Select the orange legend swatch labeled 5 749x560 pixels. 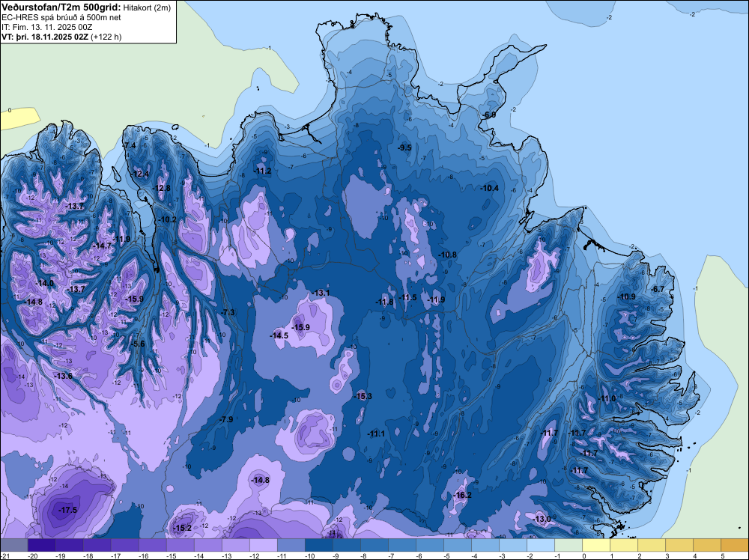point(734,545)
